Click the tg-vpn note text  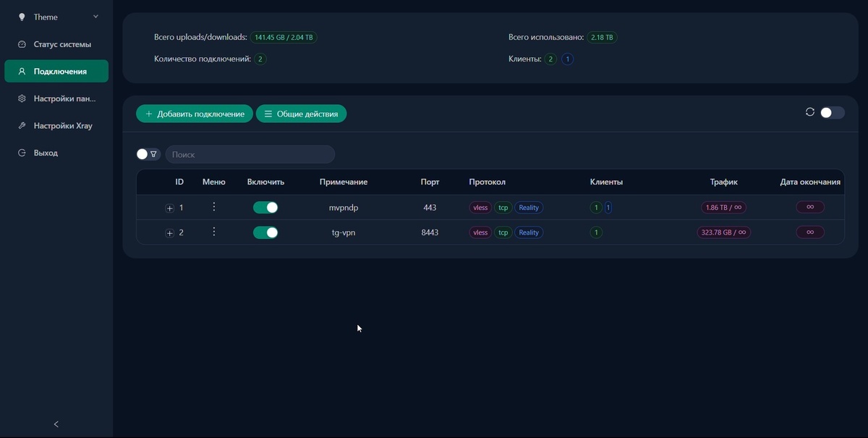click(x=344, y=232)
